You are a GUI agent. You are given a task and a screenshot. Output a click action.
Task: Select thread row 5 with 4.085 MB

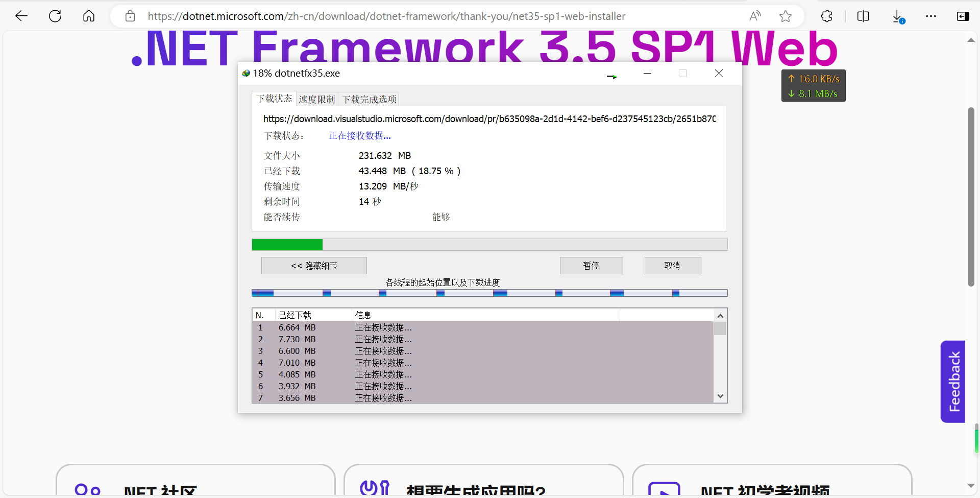(483, 374)
